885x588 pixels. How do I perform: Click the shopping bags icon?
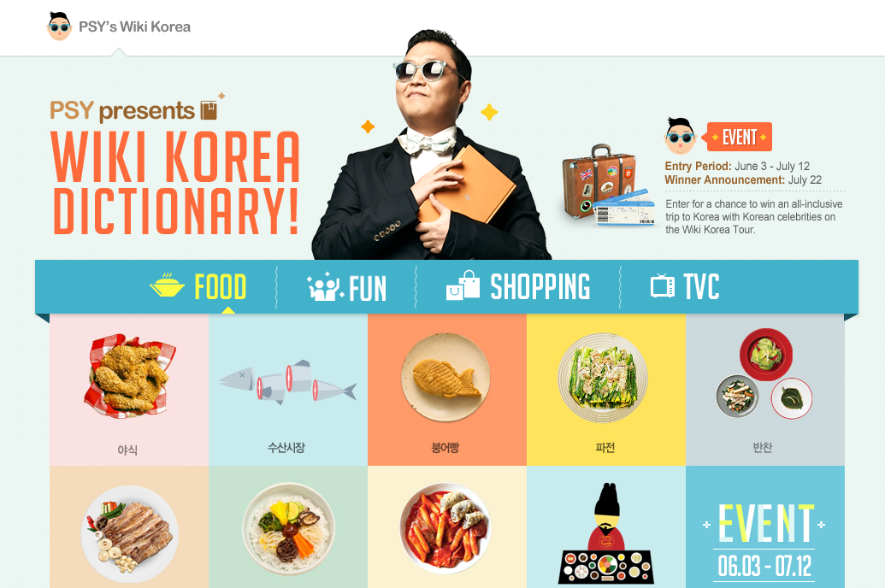463,285
